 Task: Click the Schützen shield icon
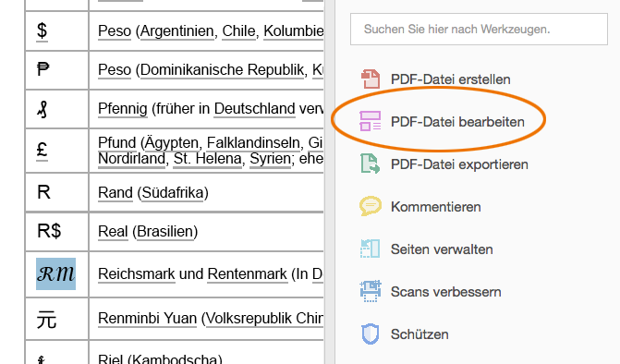[371, 334]
